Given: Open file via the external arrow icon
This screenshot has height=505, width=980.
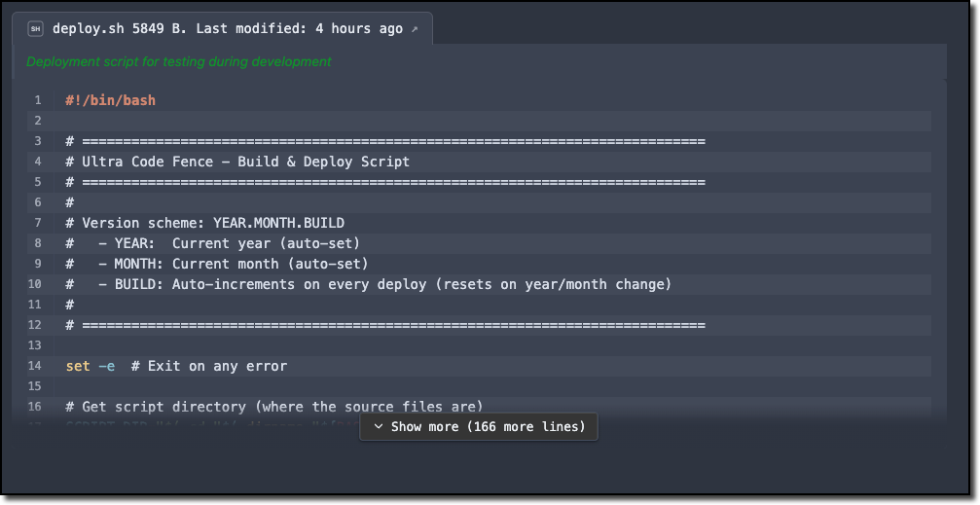Looking at the screenshot, I should 415,29.
